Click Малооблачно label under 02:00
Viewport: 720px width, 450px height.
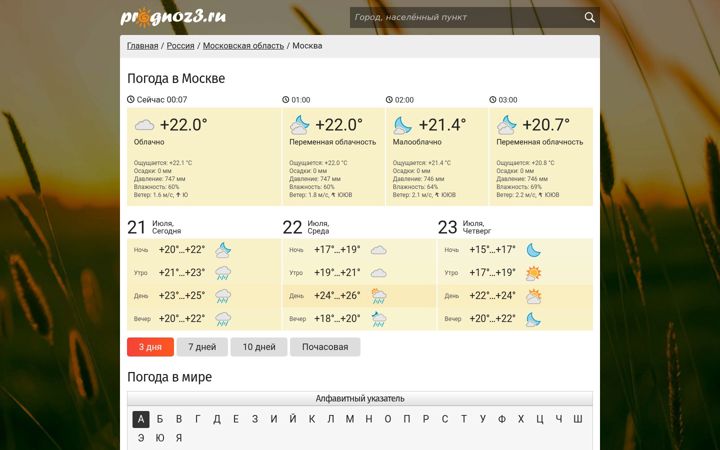[417, 142]
